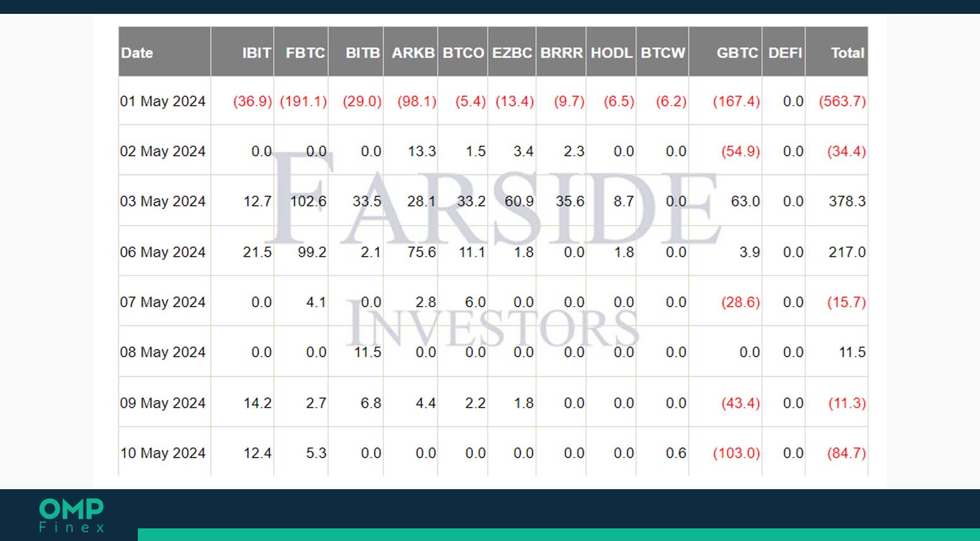
Task: Click the (103.0) GBTC value
Action: [737, 453]
